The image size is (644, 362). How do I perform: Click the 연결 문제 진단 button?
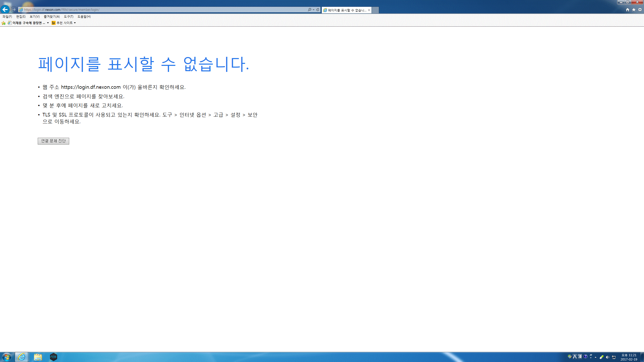[x=53, y=141]
